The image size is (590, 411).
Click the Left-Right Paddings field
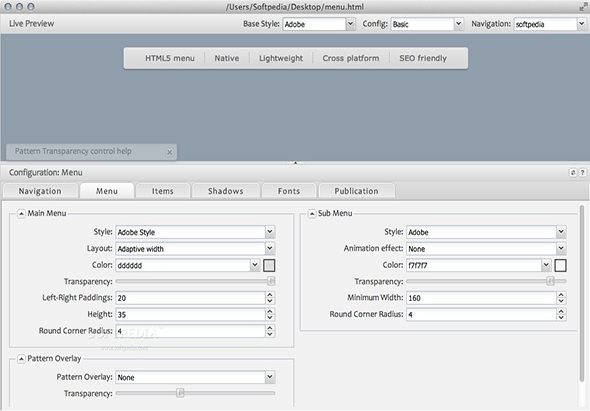click(x=190, y=298)
